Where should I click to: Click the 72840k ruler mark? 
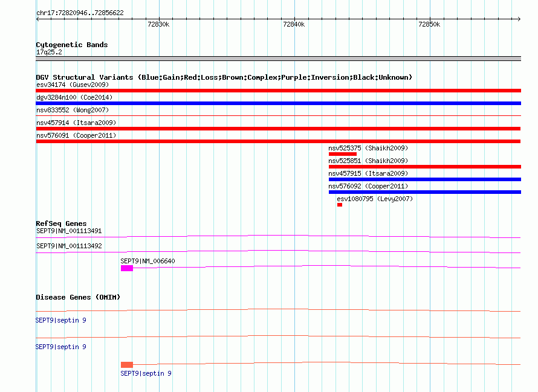click(294, 24)
